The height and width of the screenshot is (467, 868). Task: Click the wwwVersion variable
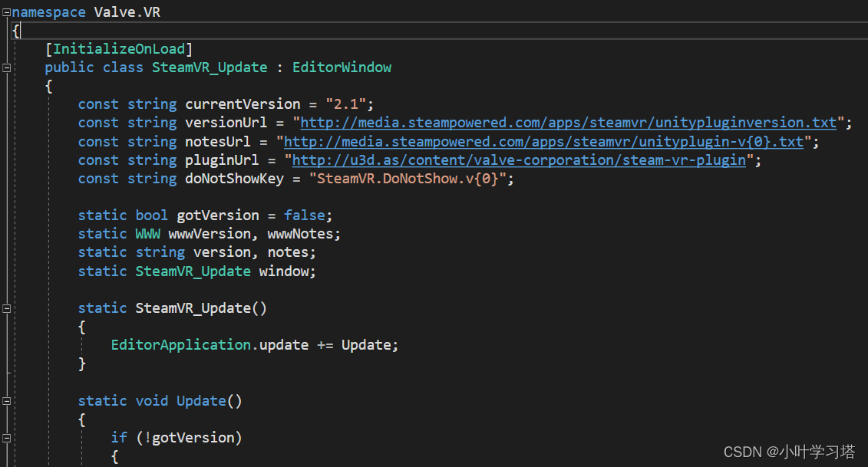click(210, 234)
